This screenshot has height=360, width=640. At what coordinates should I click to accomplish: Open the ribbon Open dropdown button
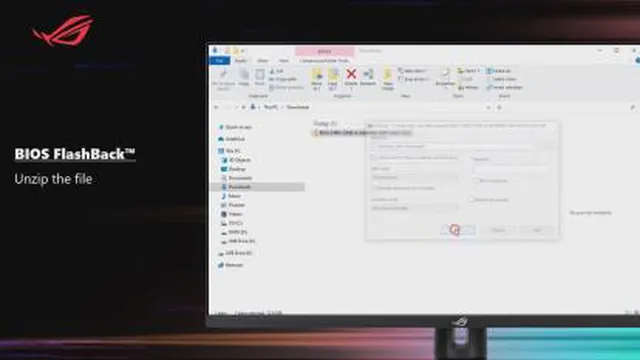[469, 71]
